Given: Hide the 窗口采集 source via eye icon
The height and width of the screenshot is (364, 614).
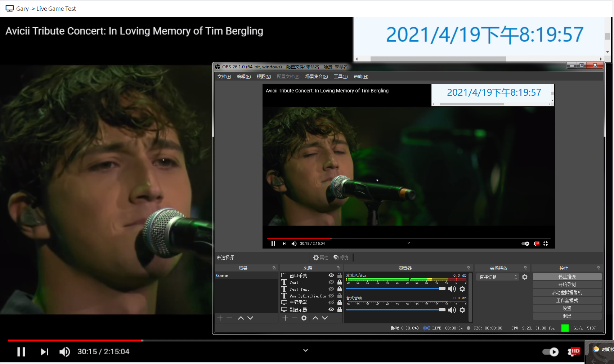Looking at the screenshot, I should (331, 276).
